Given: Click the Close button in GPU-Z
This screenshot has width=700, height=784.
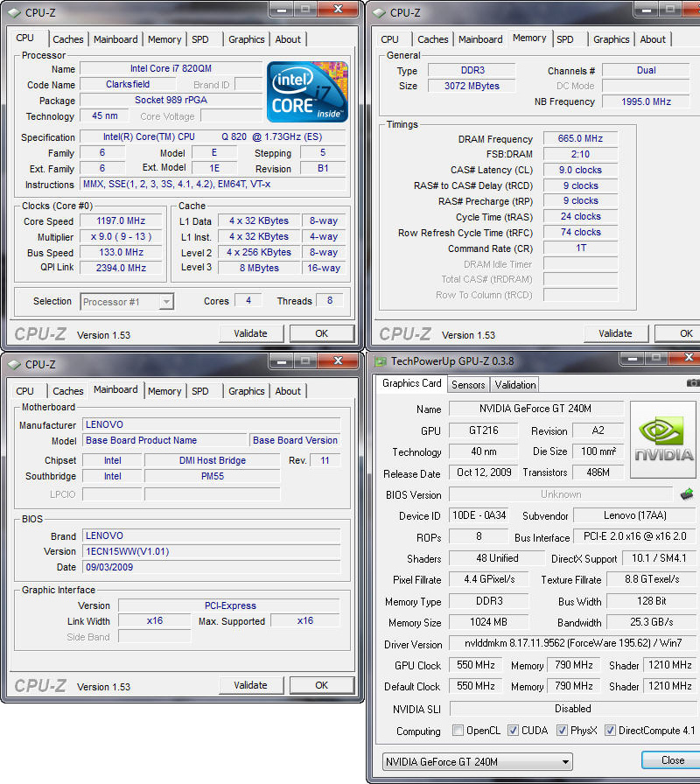Looking at the screenshot, I should coord(673,760).
